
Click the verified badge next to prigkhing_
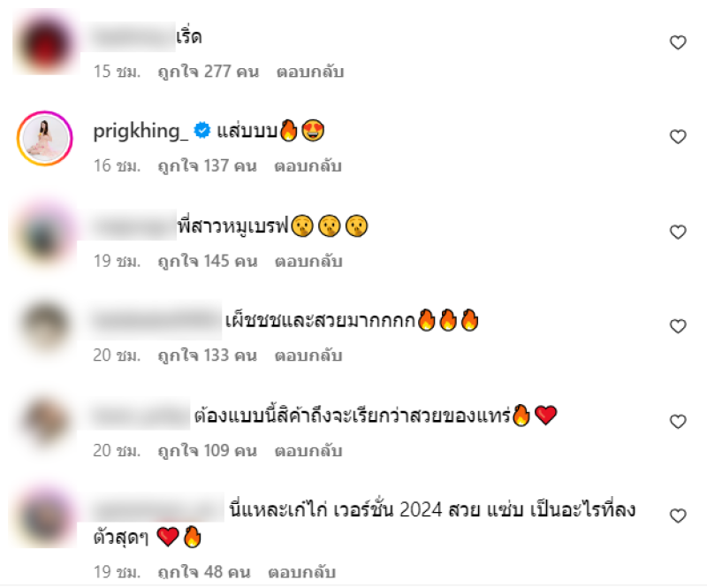click(202, 130)
